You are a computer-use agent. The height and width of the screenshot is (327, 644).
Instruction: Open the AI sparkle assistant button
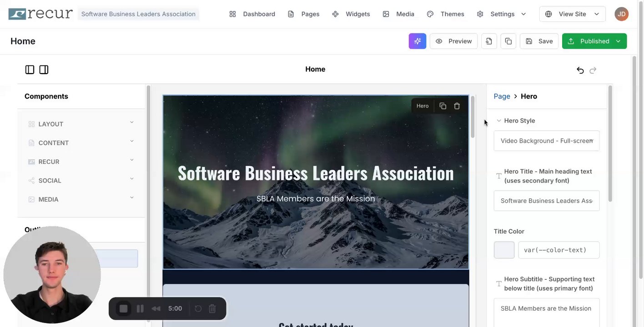418,41
